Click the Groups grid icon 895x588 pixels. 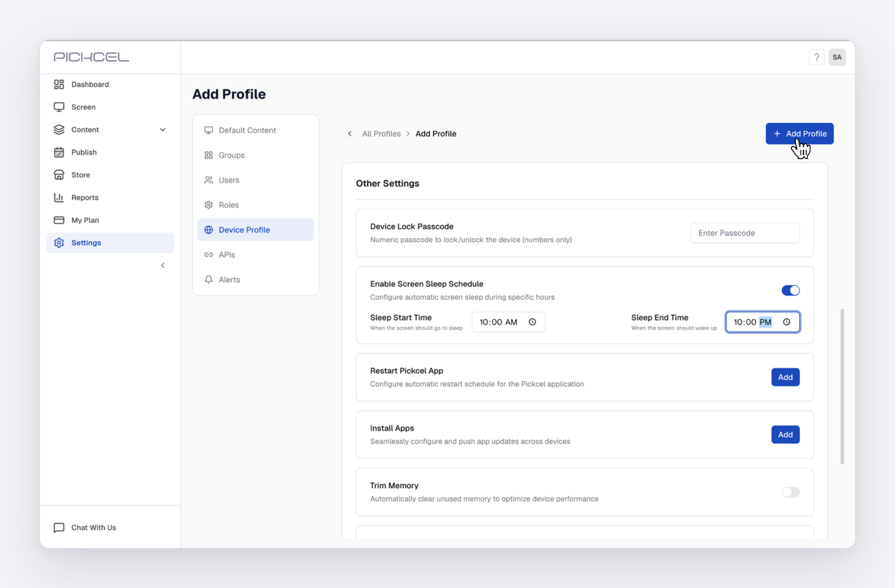tap(208, 155)
